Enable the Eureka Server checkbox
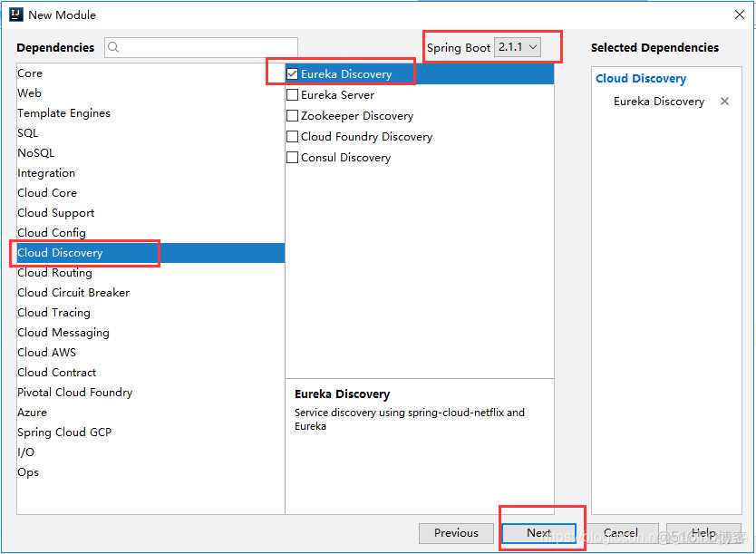The image size is (756, 554). pyautogui.click(x=293, y=95)
